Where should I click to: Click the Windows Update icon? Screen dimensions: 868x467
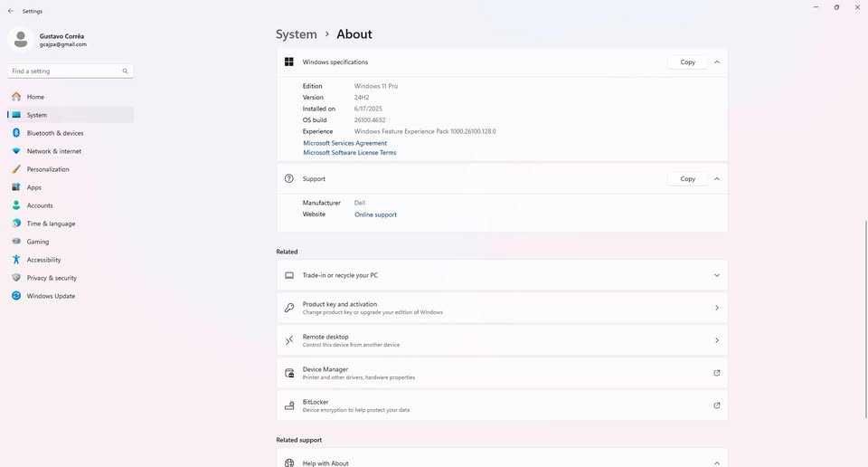16,296
